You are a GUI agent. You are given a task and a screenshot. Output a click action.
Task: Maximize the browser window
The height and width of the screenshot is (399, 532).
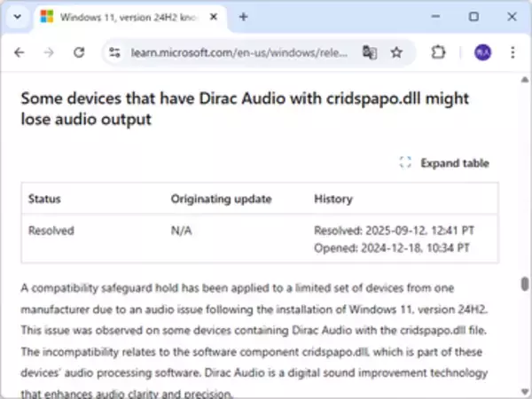click(473, 16)
